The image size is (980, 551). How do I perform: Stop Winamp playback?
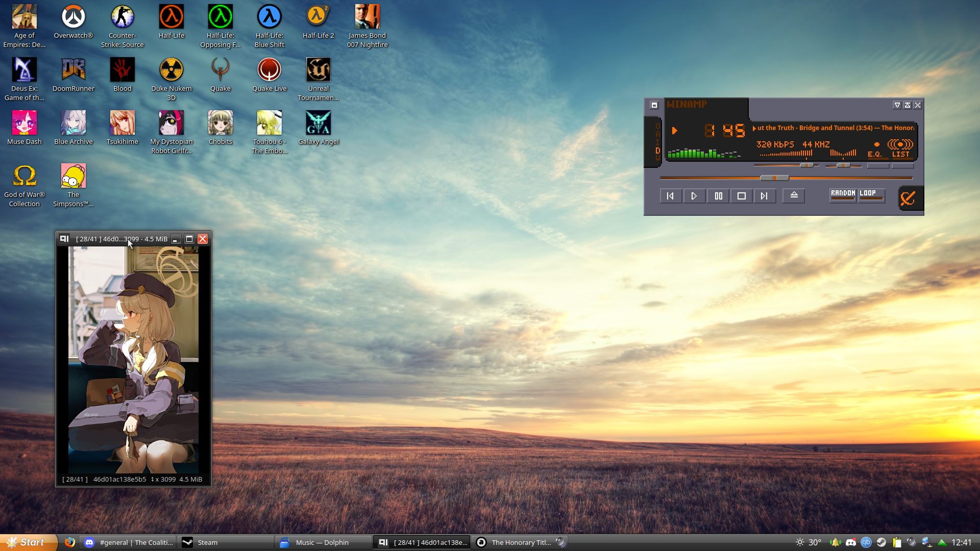pos(742,196)
